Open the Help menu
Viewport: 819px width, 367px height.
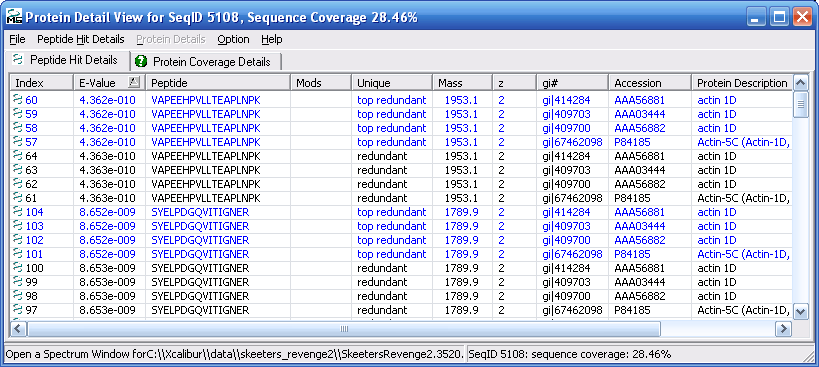click(272, 39)
